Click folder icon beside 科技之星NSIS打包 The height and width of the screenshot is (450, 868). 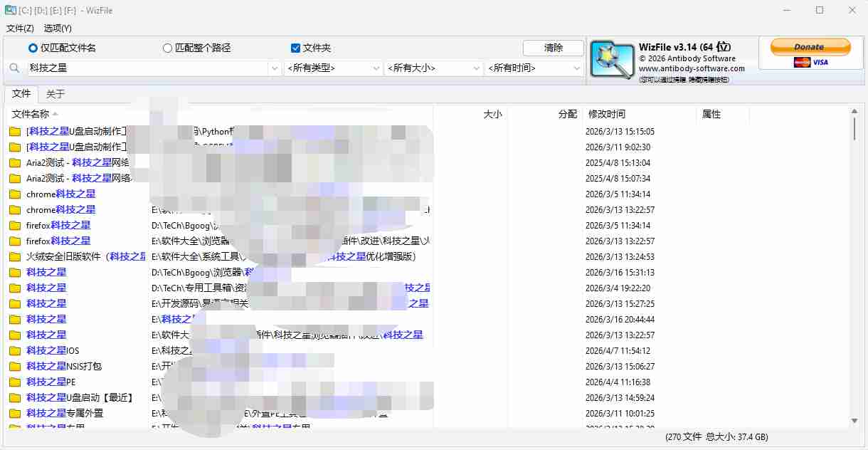[x=15, y=367]
